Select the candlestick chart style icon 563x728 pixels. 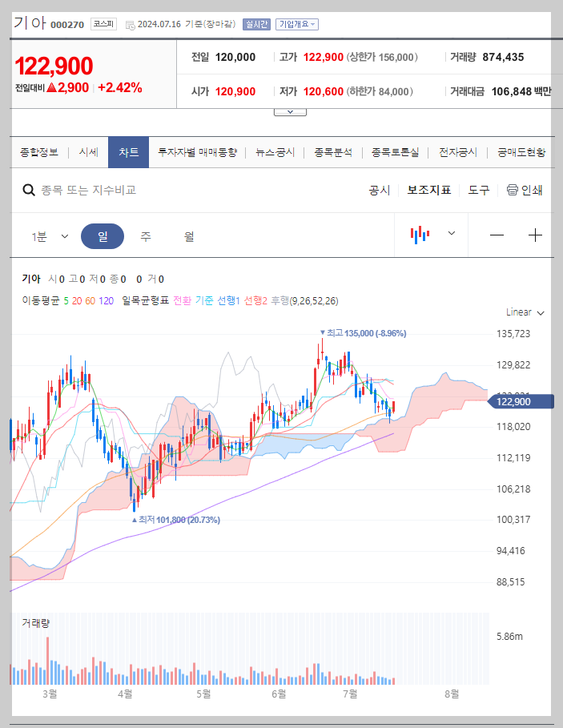coord(420,235)
